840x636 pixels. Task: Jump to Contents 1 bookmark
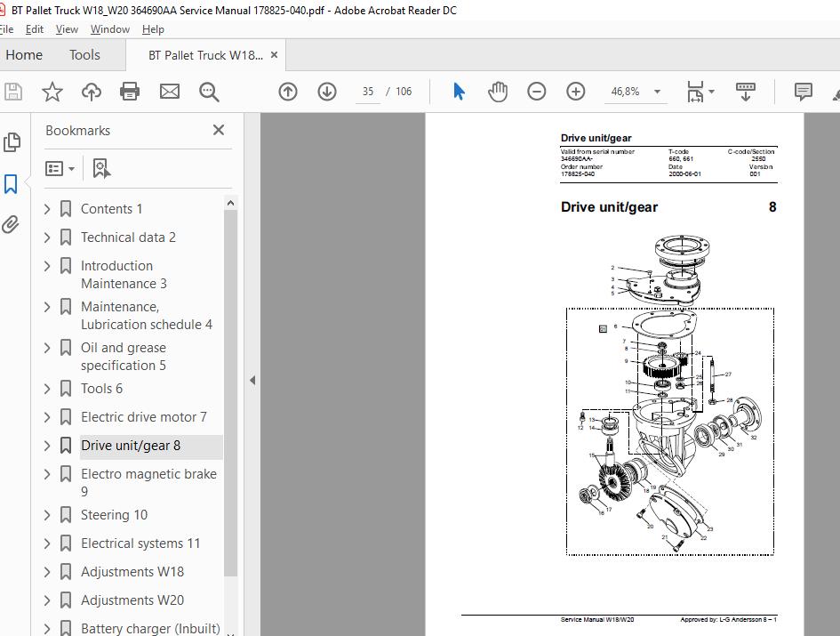pyautogui.click(x=111, y=209)
